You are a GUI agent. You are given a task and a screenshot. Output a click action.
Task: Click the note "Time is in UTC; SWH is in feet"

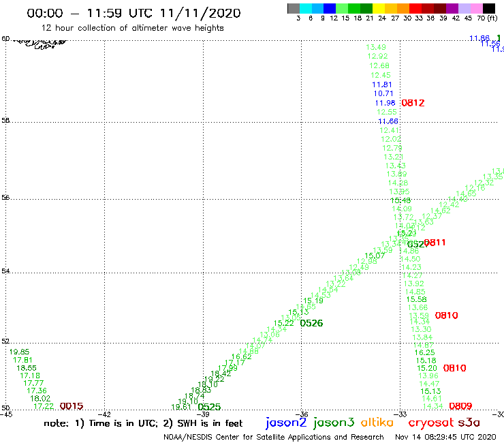click(x=143, y=423)
